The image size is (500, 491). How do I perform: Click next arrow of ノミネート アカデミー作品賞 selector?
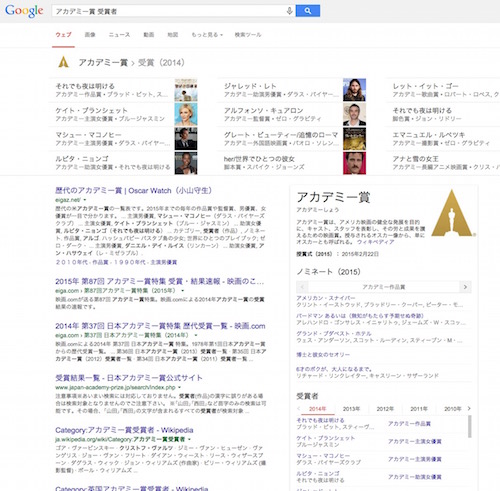click(x=465, y=287)
